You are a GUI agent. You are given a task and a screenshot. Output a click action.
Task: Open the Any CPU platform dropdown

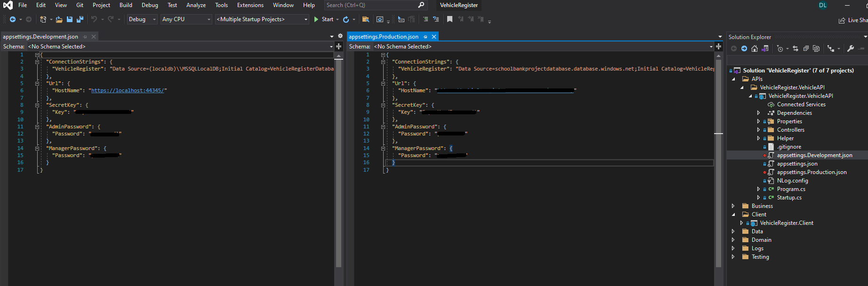186,19
